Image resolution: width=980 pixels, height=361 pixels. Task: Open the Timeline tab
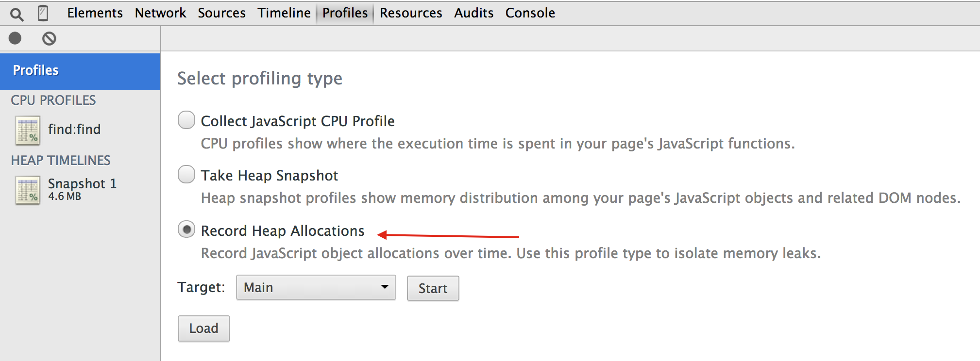coord(284,13)
